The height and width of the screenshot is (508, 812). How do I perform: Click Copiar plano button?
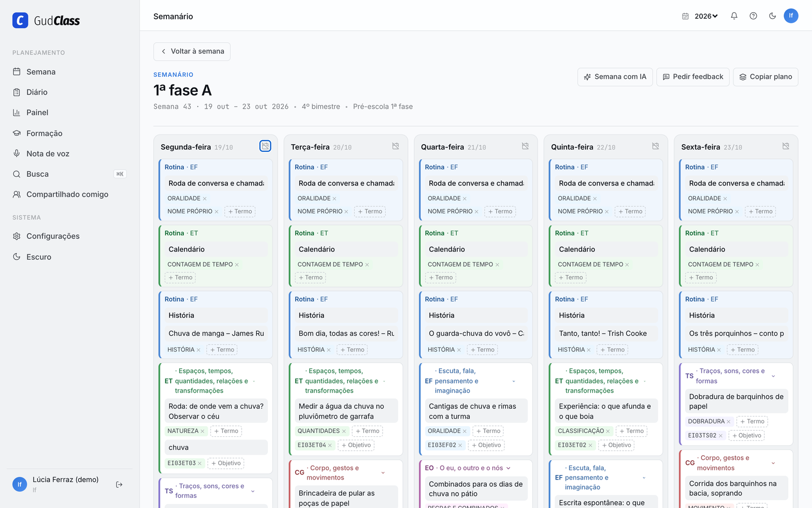point(765,77)
